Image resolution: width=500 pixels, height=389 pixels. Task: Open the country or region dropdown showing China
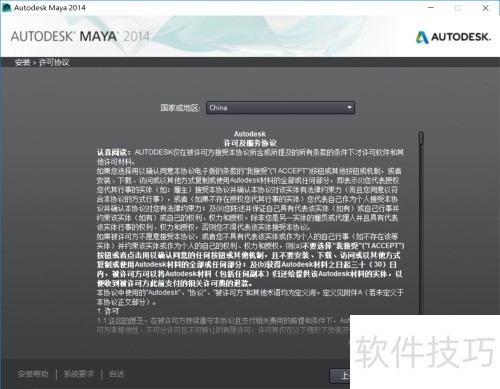click(x=280, y=108)
